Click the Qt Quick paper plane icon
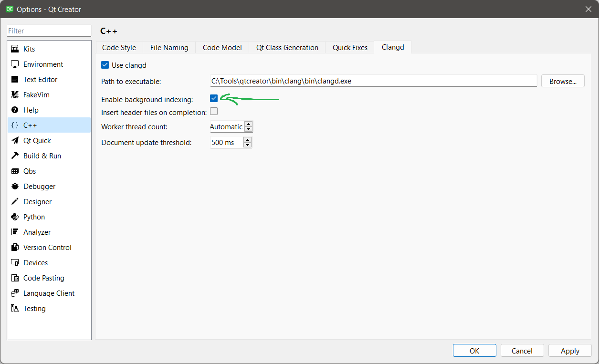 (x=15, y=141)
